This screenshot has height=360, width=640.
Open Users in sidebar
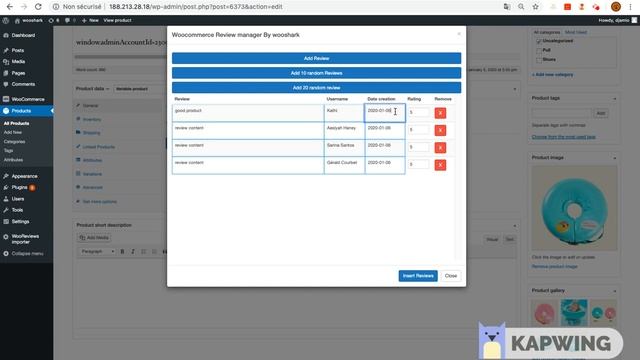point(18,199)
